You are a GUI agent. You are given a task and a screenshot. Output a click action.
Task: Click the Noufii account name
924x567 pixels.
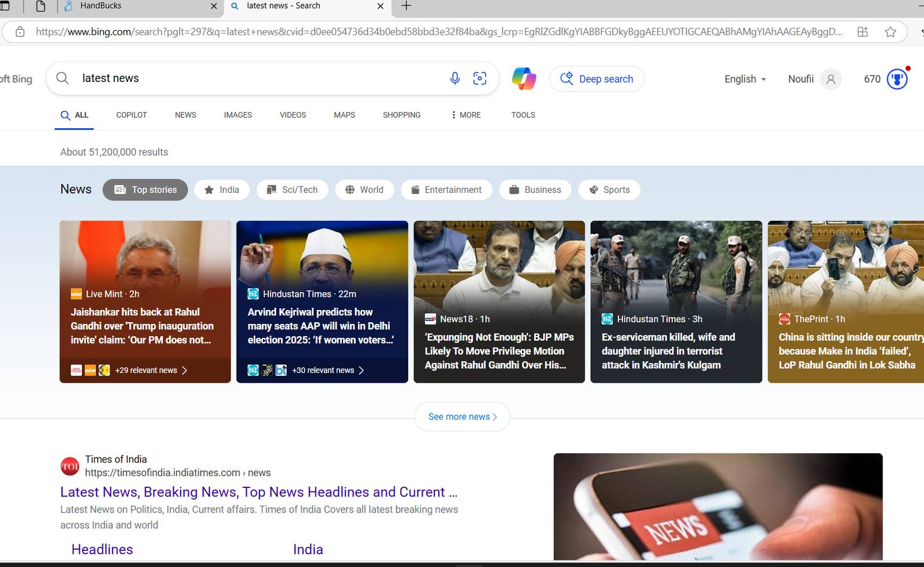[800, 79]
